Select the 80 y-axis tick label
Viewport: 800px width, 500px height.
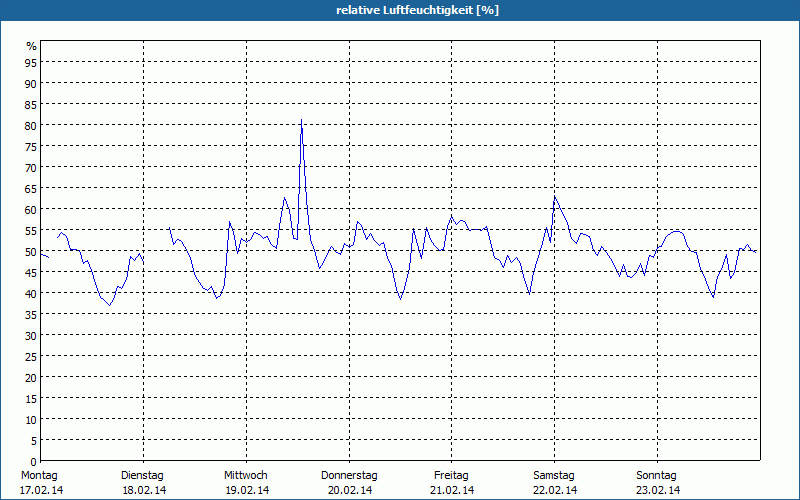click(31, 126)
